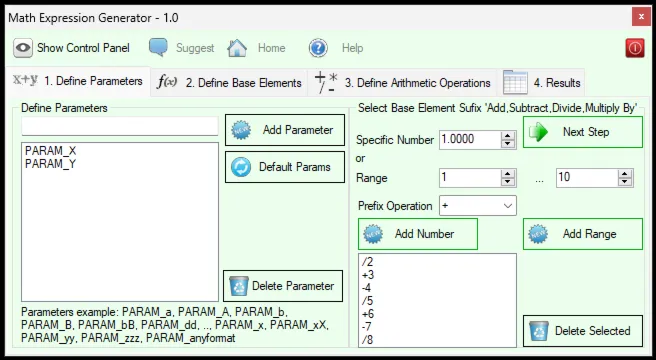Click the Delete Parameter button
The height and width of the screenshot is (360, 656).
(x=283, y=286)
